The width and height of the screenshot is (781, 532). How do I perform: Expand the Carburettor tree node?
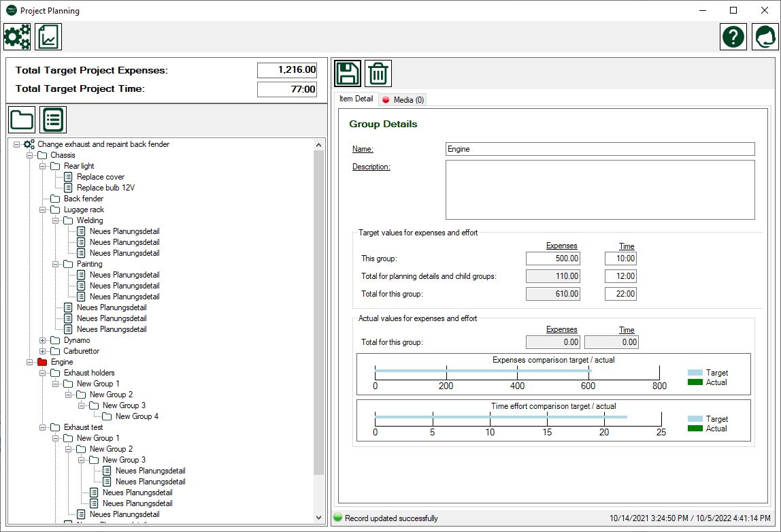43,351
